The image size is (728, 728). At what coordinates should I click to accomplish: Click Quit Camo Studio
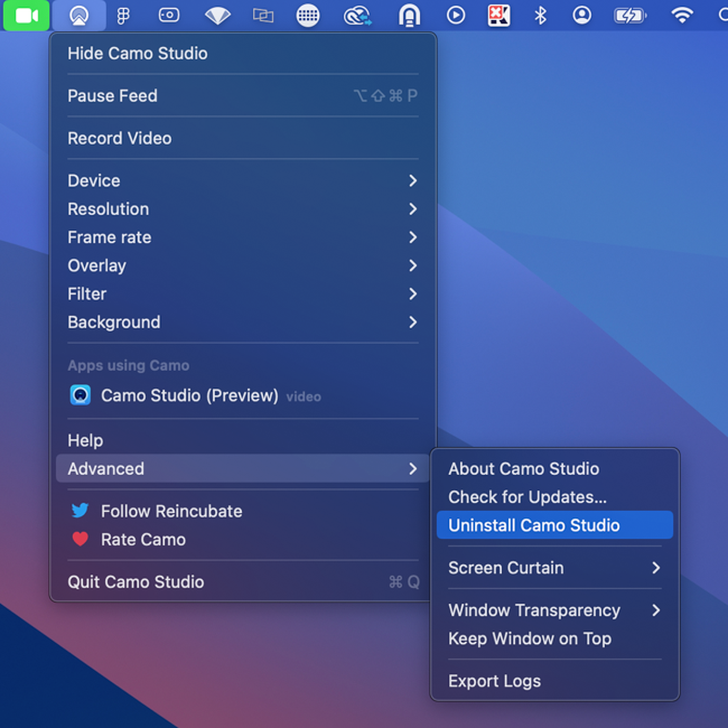(x=136, y=582)
